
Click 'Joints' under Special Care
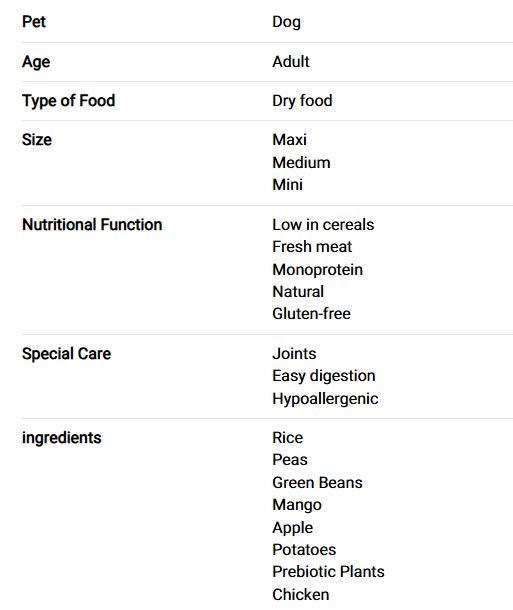tap(294, 354)
